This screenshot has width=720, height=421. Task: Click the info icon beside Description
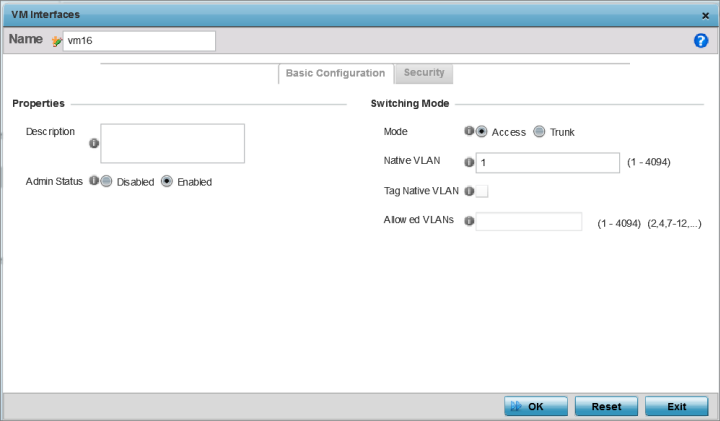94,143
